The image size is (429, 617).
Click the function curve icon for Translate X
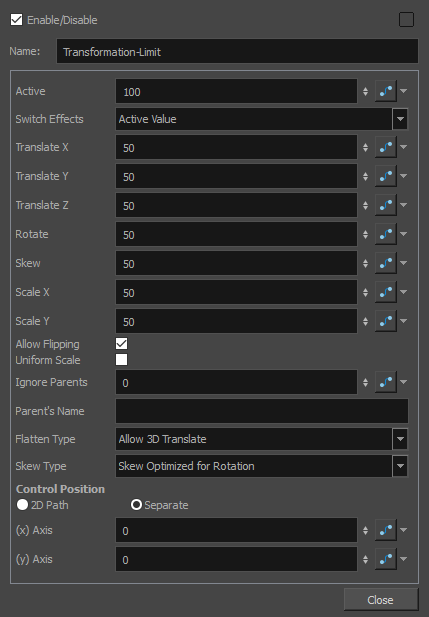tap(386, 147)
